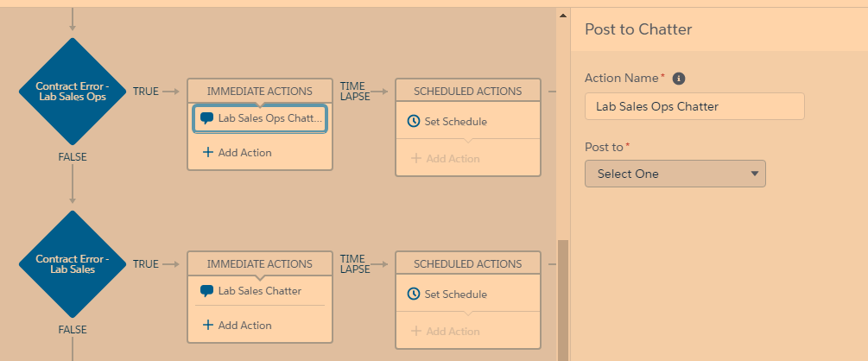Viewport: 868px width, 361px height.
Task: Click the clock icon in top Set Schedule
Action: 414,122
